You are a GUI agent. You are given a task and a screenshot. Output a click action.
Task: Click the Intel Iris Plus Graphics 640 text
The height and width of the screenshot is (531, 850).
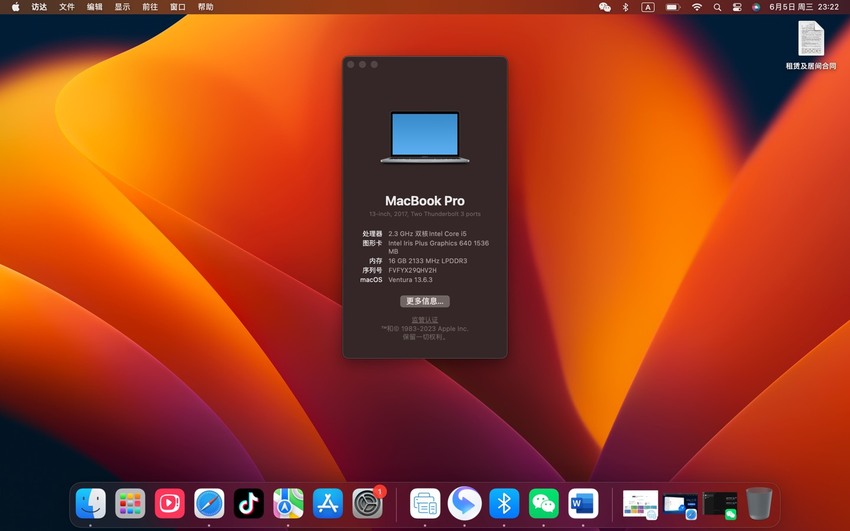(x=439, y=247)
